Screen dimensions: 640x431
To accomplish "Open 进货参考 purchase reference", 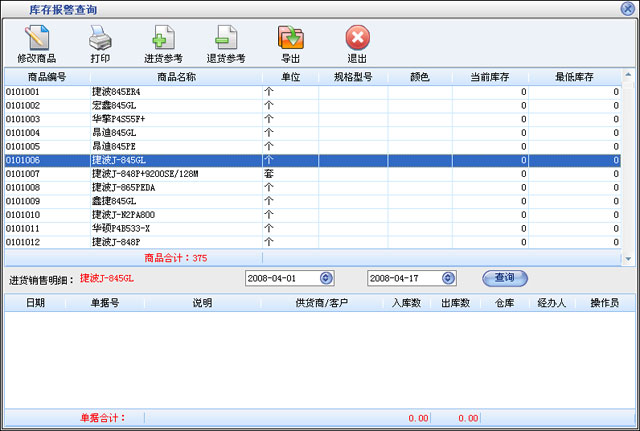I will coord(163,44).
